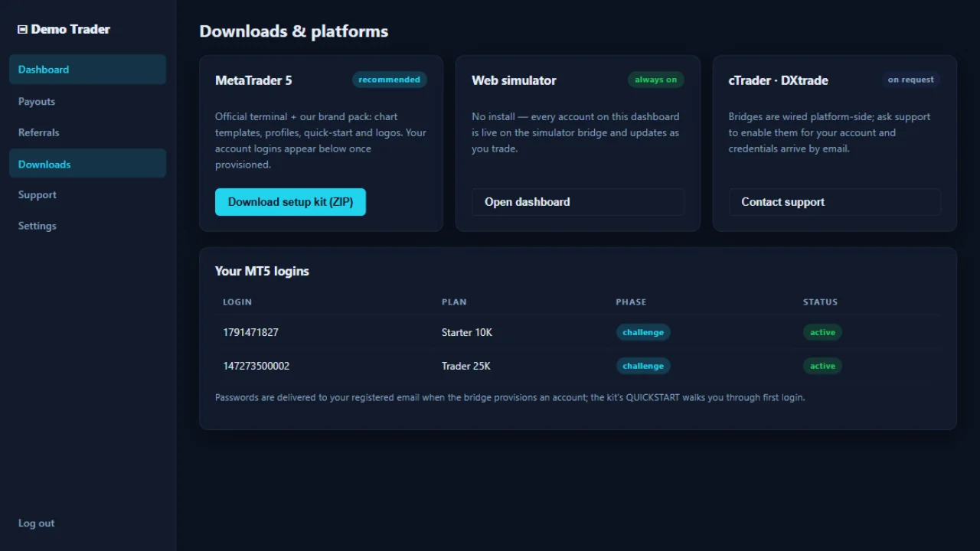980x551 pixels.
Task: Select the Starter 10K plan cell
Action: pos(467,332)
